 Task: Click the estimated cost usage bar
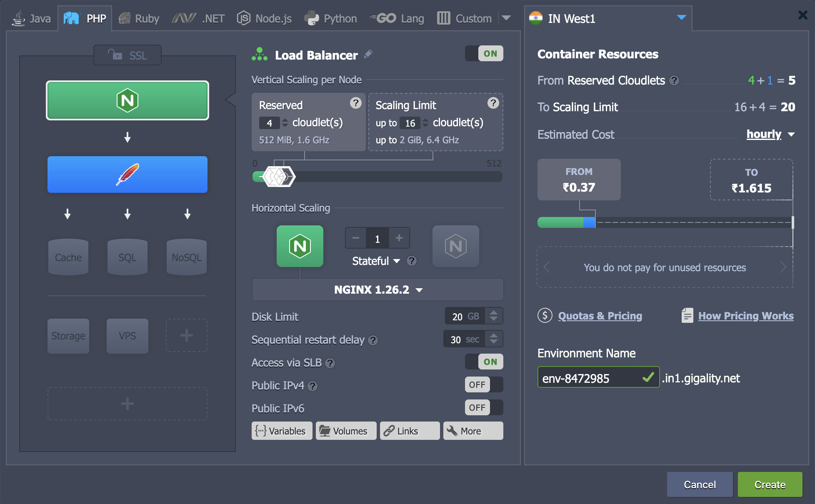click(x=665, y=222)
